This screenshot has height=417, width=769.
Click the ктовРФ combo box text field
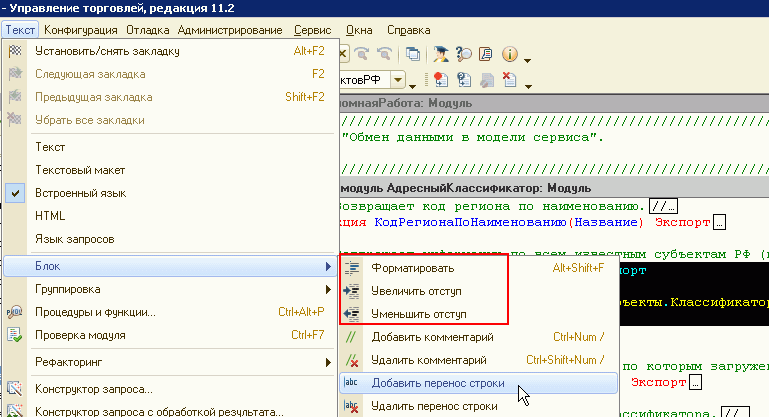365,79
